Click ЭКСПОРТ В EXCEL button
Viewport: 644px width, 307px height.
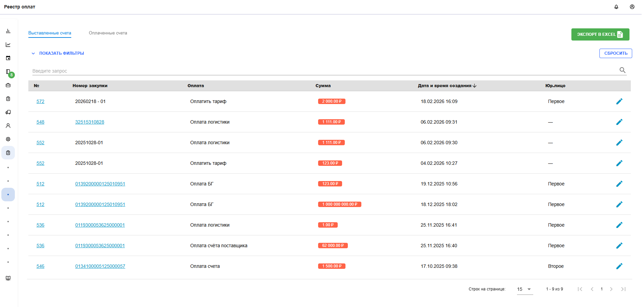[600, 34]
